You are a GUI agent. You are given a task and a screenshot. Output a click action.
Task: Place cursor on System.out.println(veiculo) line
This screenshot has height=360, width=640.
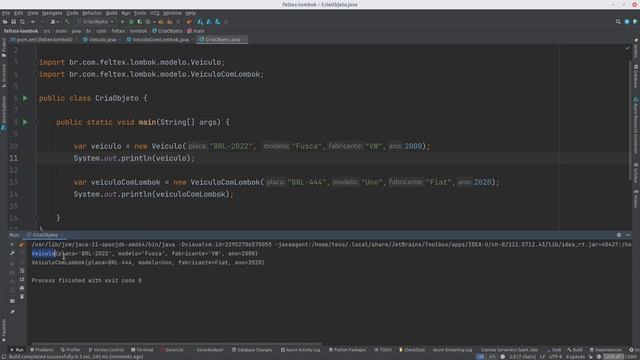[x=134, y=158]
